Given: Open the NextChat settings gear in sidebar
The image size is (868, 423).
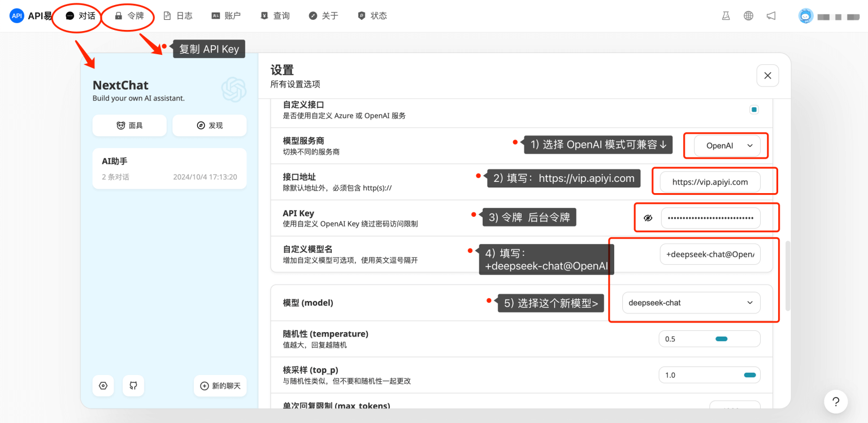Looking at the screenshot, I should [103, 386].
